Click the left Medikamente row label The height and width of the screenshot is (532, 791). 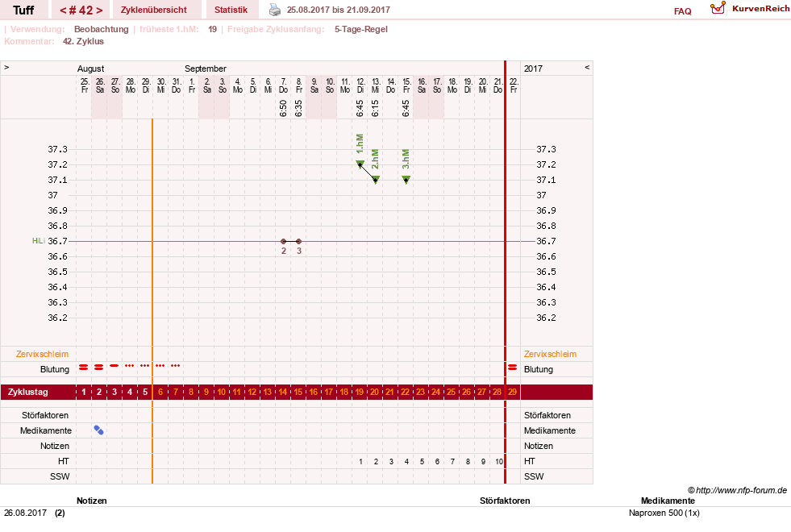coord(46,430)
